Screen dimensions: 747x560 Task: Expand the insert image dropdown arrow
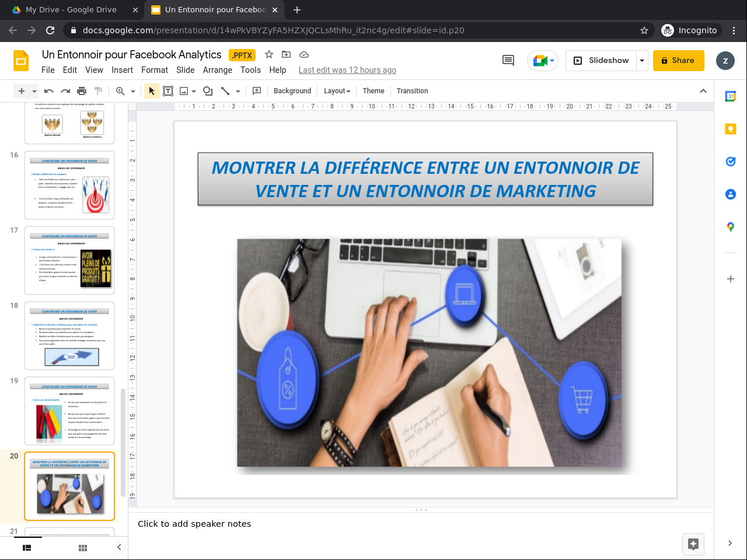tap(194, 91)
